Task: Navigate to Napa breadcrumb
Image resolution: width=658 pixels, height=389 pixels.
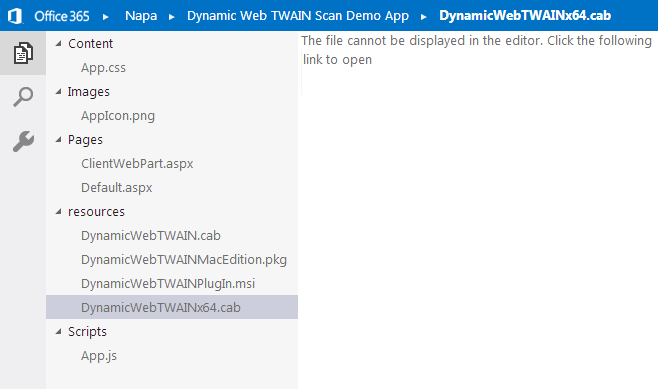Action: 141,16
